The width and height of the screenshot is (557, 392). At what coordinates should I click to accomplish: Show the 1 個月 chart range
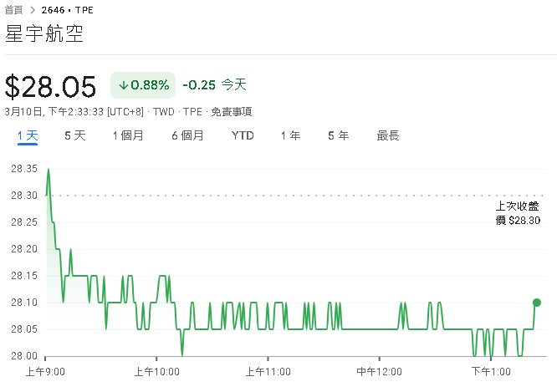click(128, 135)
